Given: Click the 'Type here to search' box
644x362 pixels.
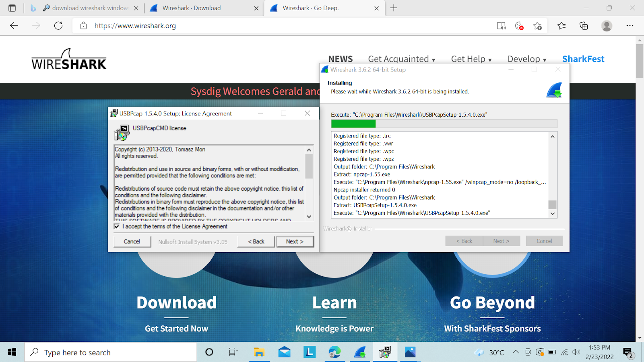Looking at the screenshot, I should (111, 352).
